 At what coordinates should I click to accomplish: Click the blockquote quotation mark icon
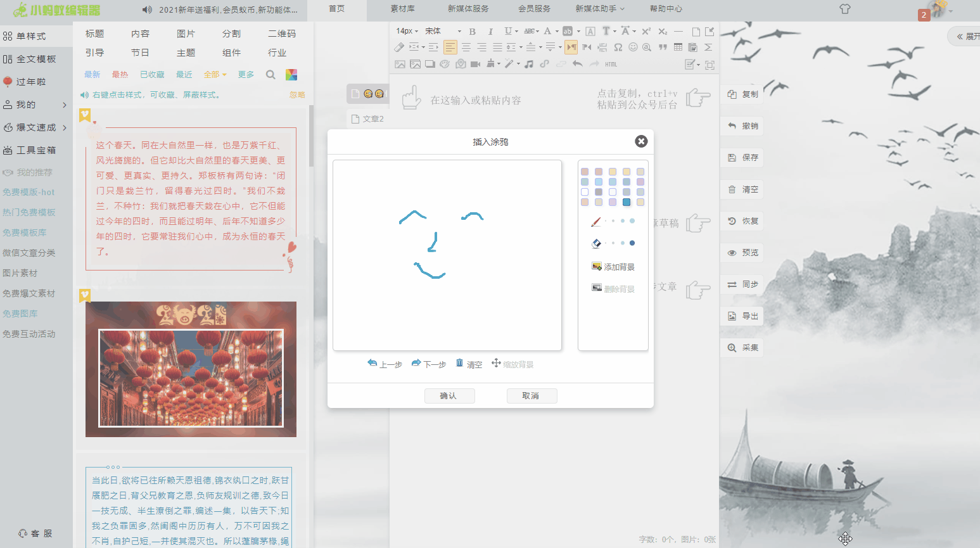pyautogui.click(x=663, y=48)
